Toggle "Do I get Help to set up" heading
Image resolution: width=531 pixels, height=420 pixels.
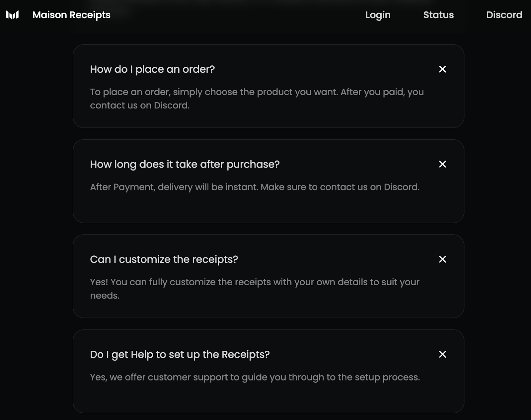(180, 354)
